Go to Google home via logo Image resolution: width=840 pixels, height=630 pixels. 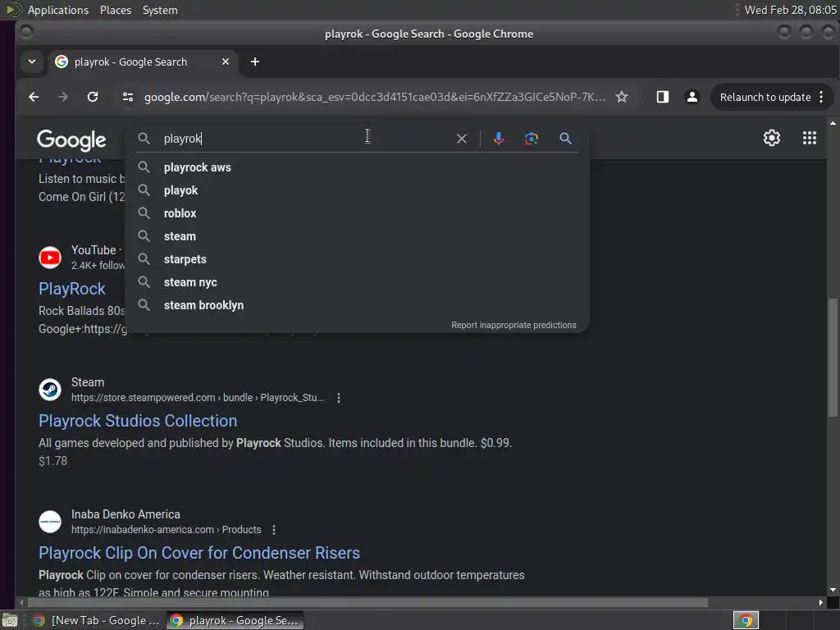71,140
